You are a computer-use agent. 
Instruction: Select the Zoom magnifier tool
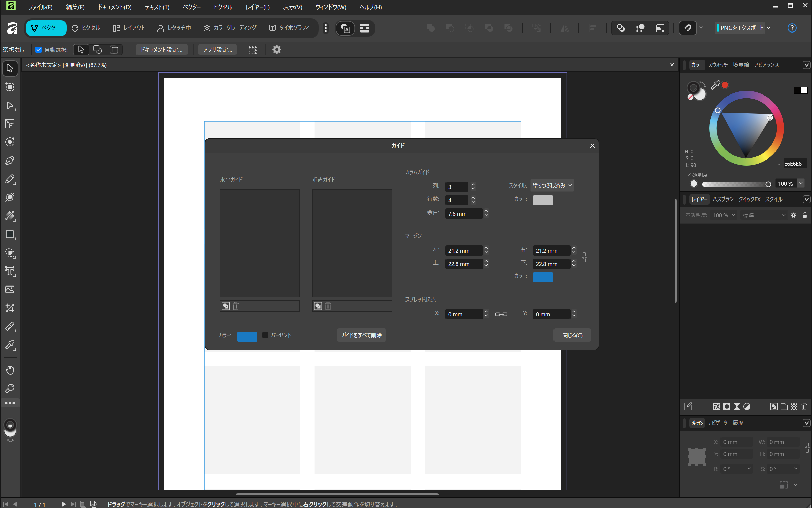(x=10, y=389)
